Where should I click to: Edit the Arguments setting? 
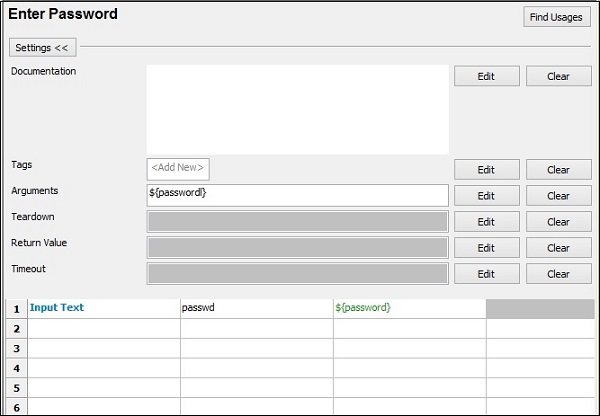[486, 196]
